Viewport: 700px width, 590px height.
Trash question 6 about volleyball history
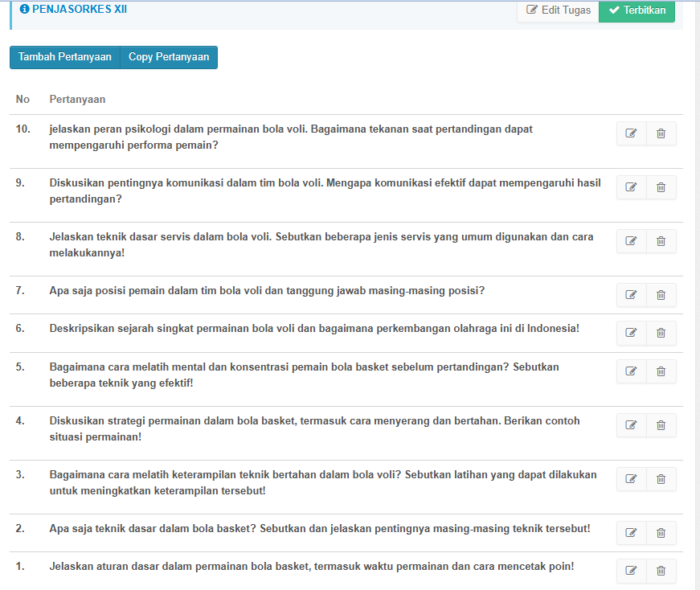coord(661,333)
